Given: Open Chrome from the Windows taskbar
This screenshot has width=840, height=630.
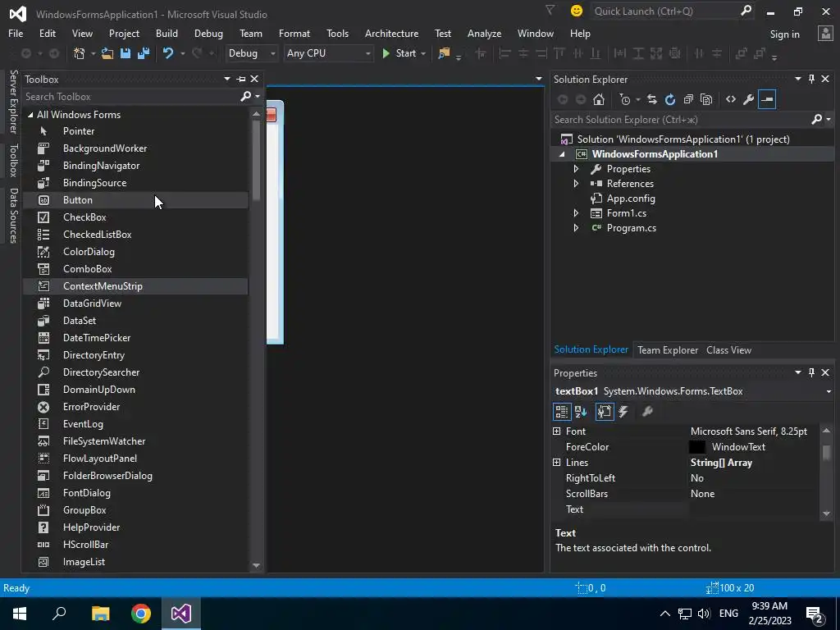Looking at the screenshot, I should click(x=141, y=614).
